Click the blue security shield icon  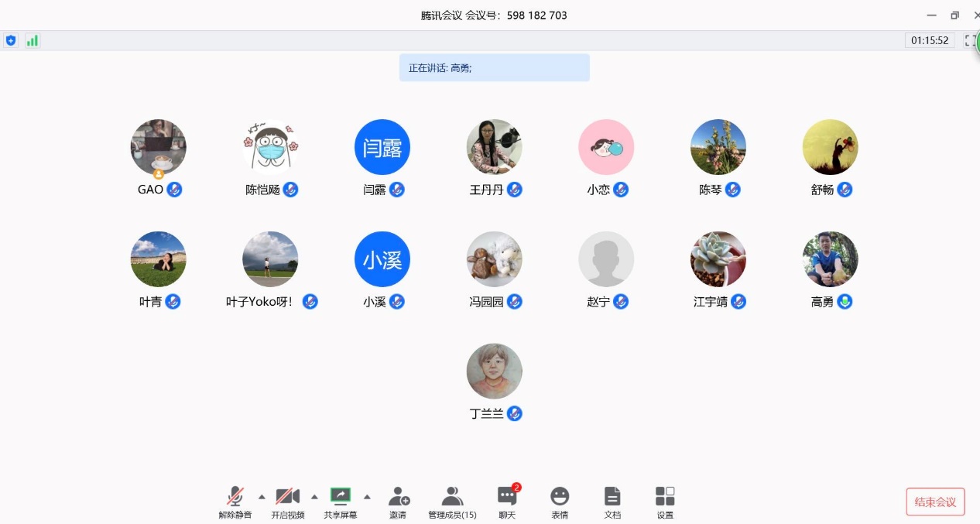[x=11, y=40]
